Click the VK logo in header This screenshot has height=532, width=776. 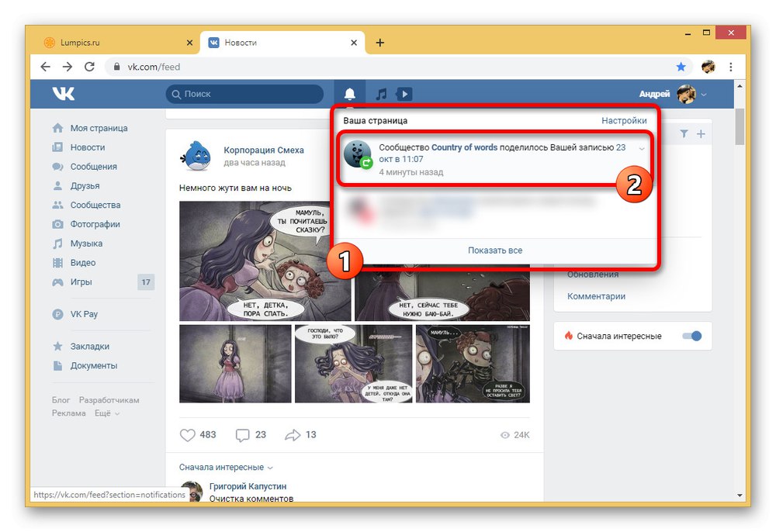[64, 93]
